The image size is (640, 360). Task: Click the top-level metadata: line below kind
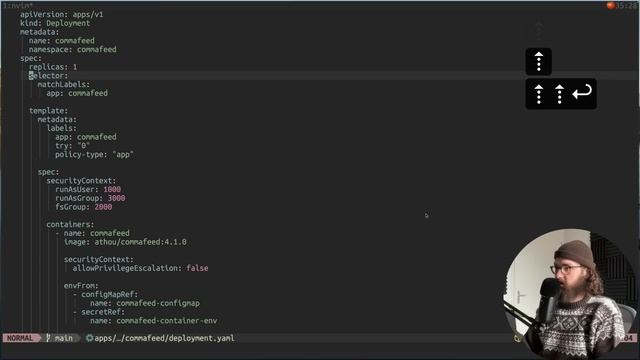[x=40, y=32]
